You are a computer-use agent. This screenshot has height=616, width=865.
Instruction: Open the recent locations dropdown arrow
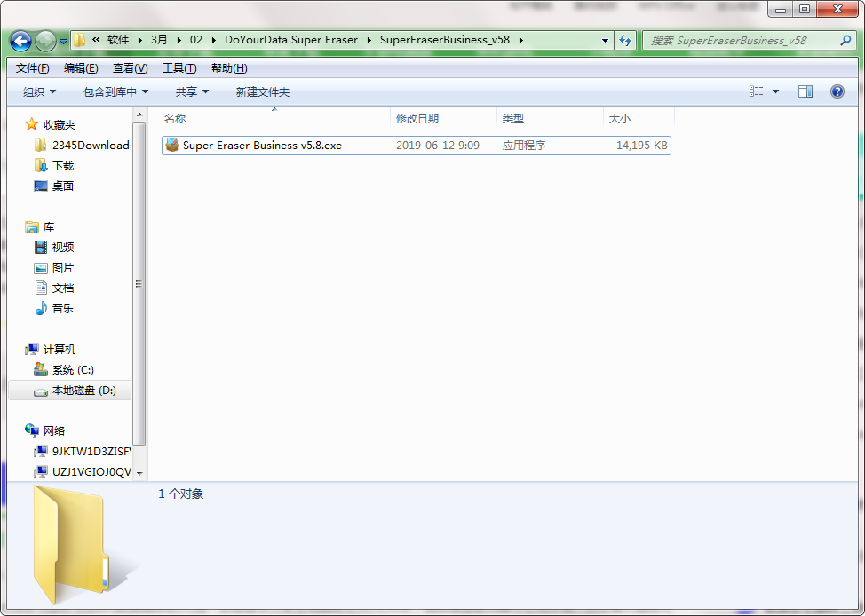point(63,42)
